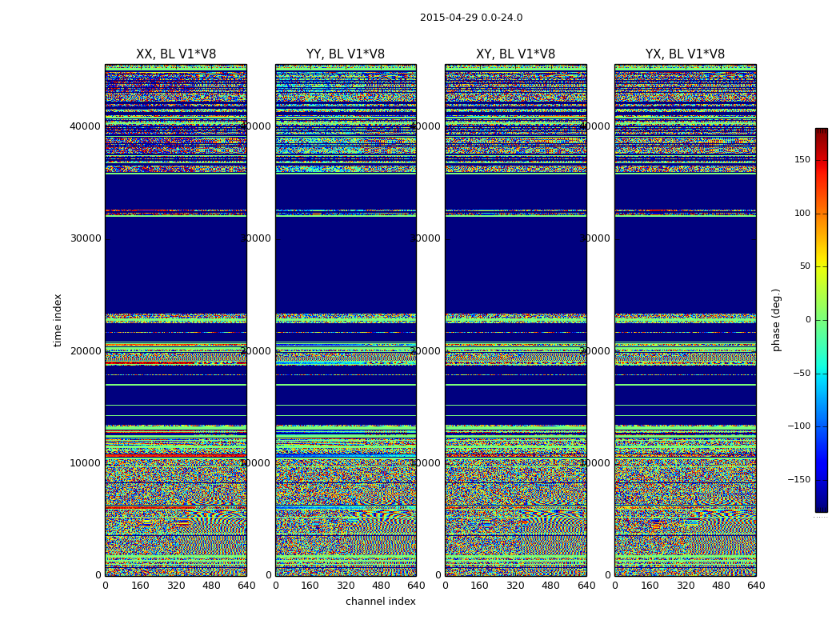The height and width of the screenshot is (640, 840).
Task: Click the "phase (deg.)" colorbar label
Action: coord(776,320)
